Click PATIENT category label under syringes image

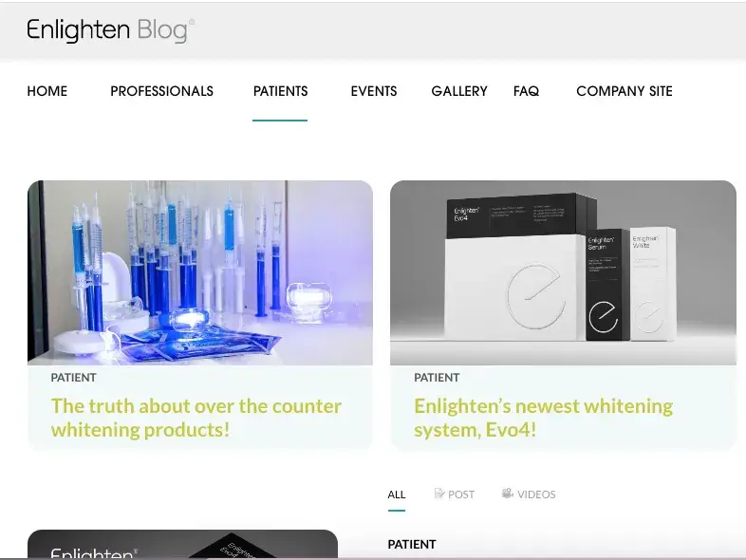74,378
